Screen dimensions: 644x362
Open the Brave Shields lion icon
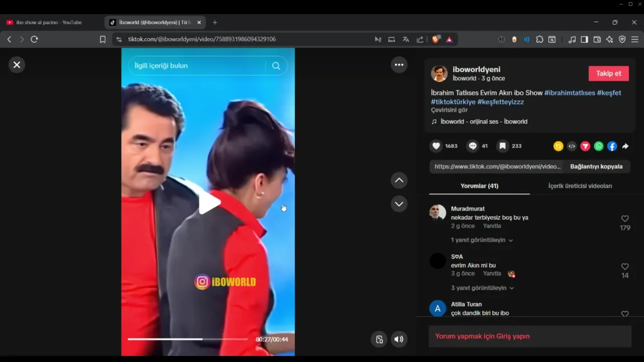pos(436,39)
